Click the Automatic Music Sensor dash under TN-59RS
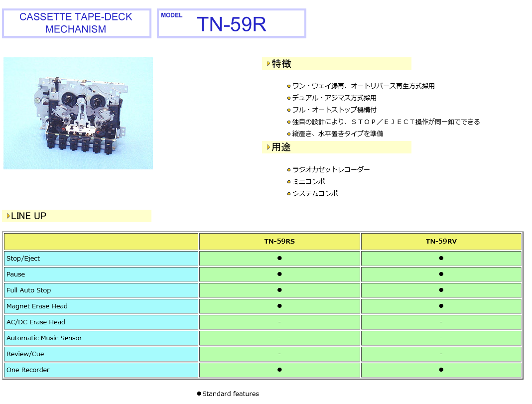Screen dimensions: 532x404 (x=279, y=338)
